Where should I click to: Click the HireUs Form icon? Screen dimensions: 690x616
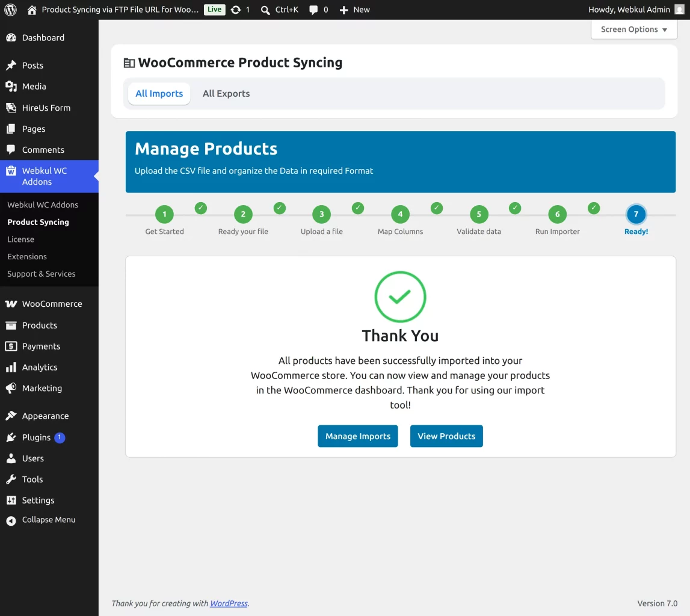(x=11, y=108)
